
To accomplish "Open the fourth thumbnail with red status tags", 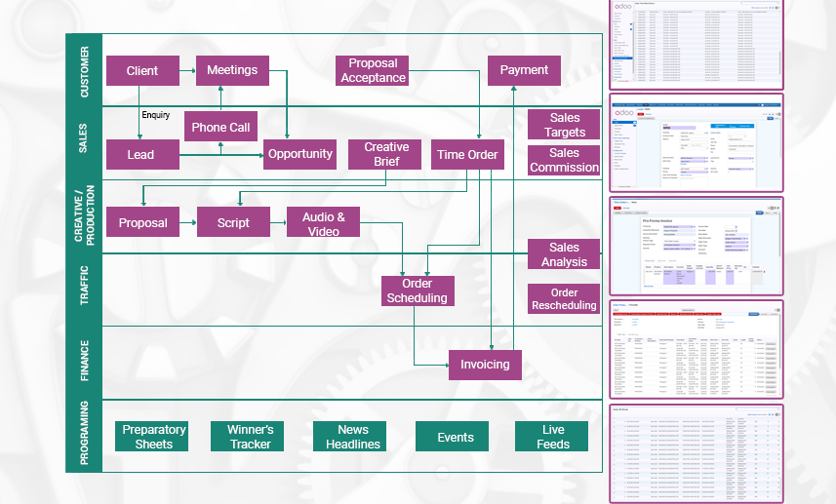I will point(697,349).
